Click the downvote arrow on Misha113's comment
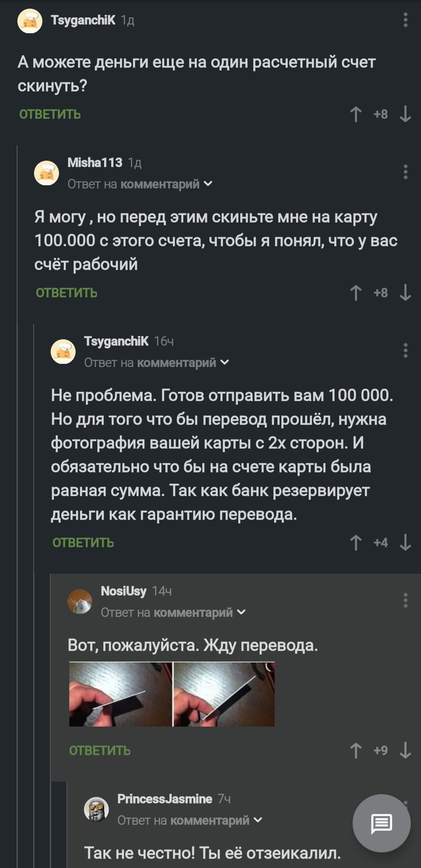The height and width of the screenshot is (868, 421). pyautogui.click(x=404, y=293)
